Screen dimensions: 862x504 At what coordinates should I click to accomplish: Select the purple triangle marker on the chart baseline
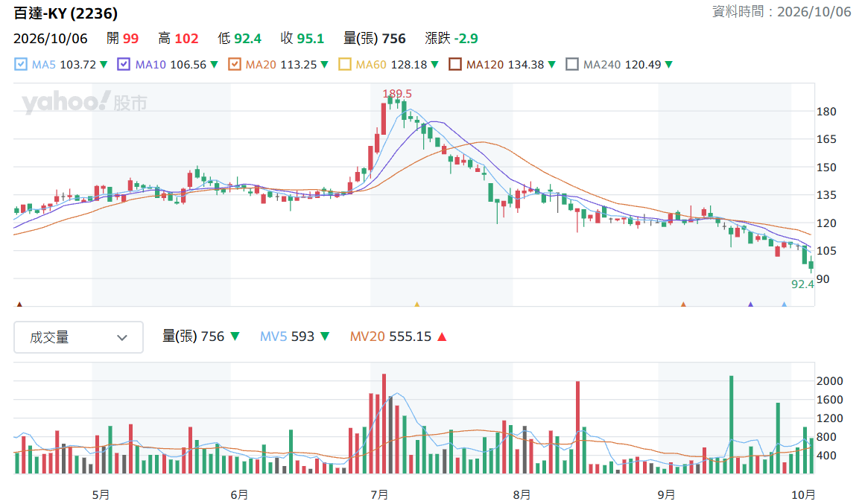pos(750,304)
